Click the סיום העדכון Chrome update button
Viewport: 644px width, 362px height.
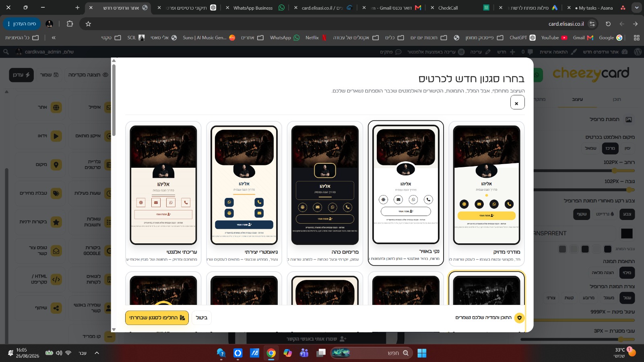(x=22, y=24)
